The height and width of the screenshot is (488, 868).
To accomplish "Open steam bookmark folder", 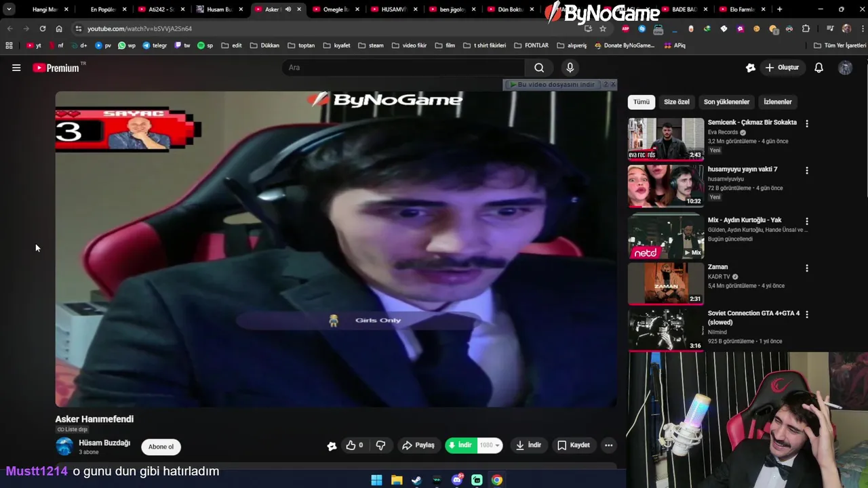I will [x=371, y=45].
